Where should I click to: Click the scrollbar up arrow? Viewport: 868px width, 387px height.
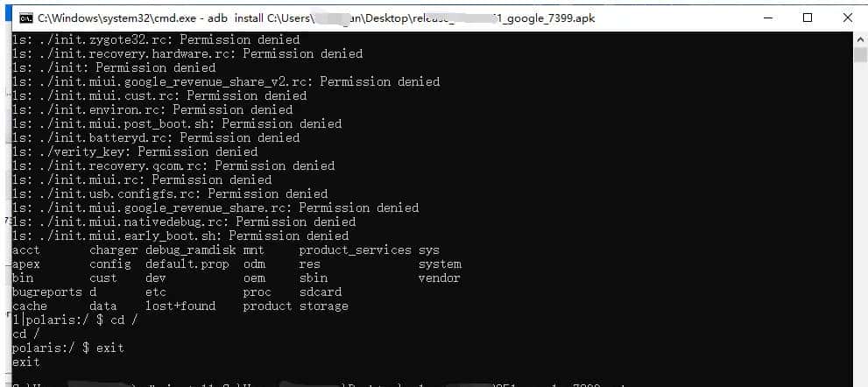click(860, 39)
